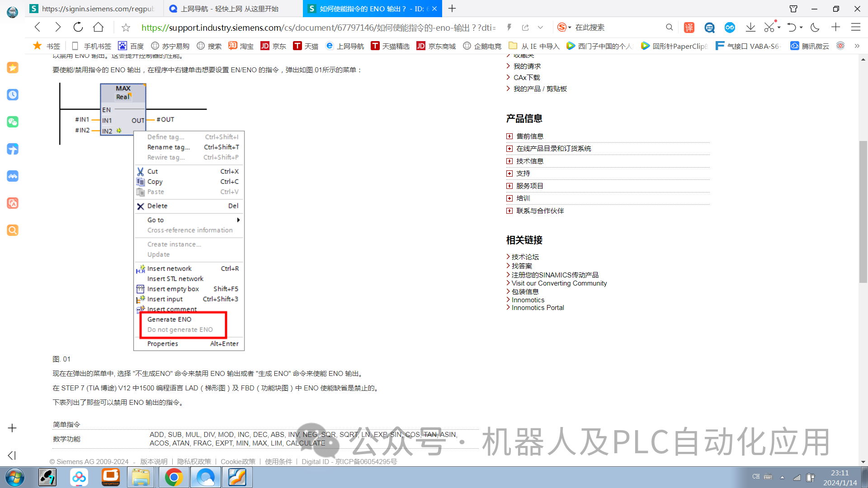Expand 售前信息 section
868x488 pixels.
click(509, 136)
